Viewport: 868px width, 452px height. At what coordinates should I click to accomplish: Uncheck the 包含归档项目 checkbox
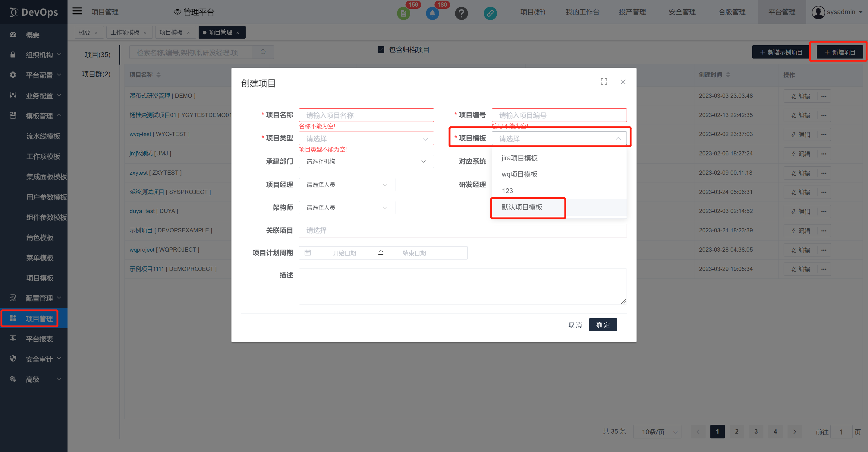tap(381, 49)
